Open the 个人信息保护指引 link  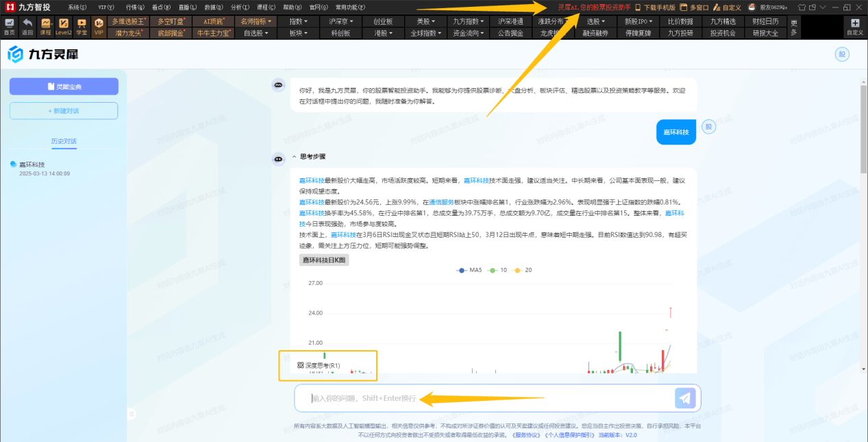571,435
